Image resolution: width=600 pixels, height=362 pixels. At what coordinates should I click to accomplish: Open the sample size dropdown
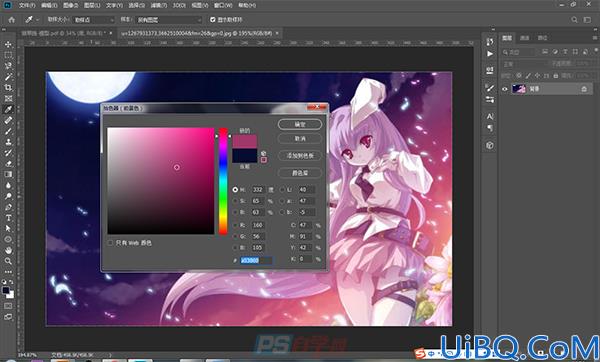tap(93, 20)
